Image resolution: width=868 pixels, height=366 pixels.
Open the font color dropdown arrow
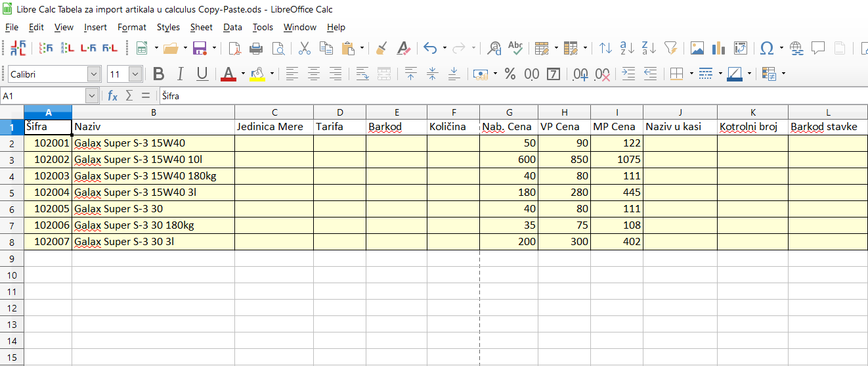243,74
